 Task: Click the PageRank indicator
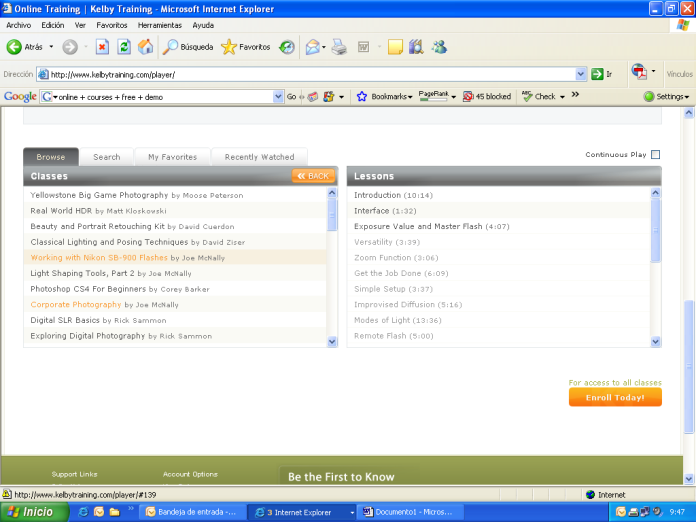(x=434, y=96)
